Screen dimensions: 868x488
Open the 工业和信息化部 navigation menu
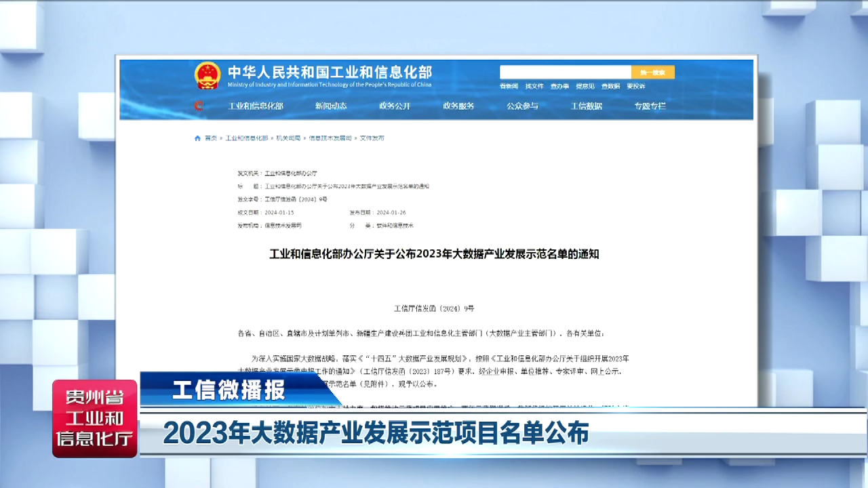256,106
